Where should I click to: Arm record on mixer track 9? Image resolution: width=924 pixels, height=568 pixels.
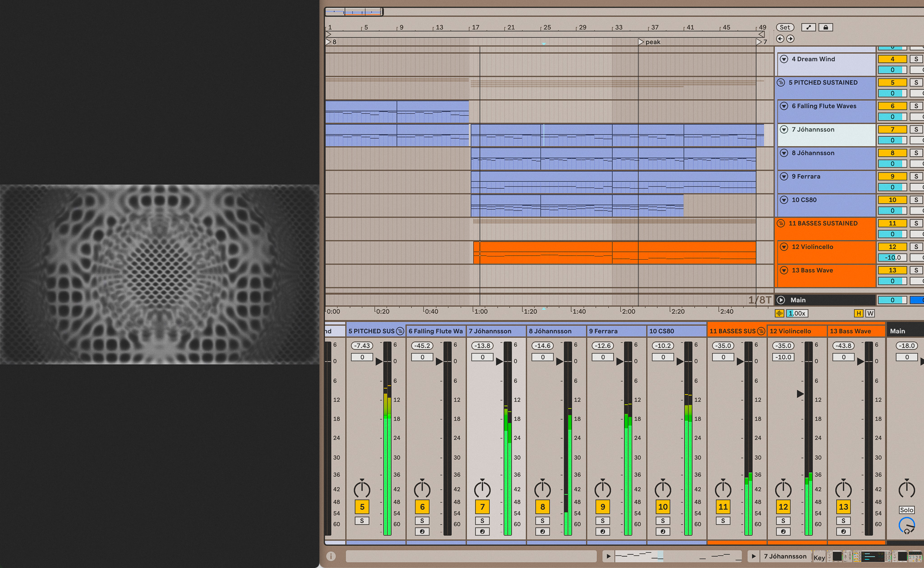coord(603,531)
